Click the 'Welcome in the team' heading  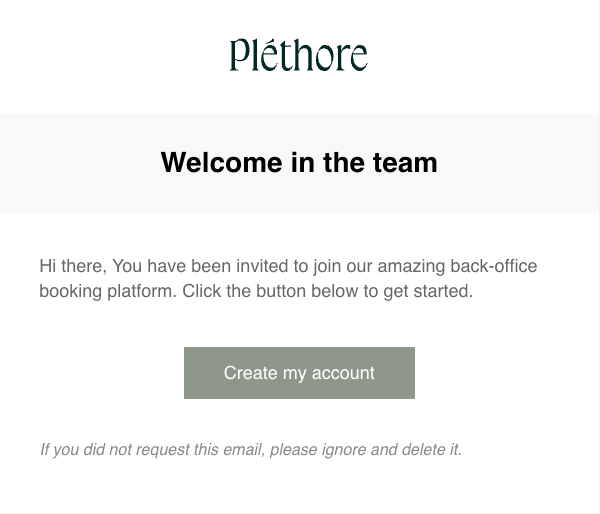(x=299, y=162)
